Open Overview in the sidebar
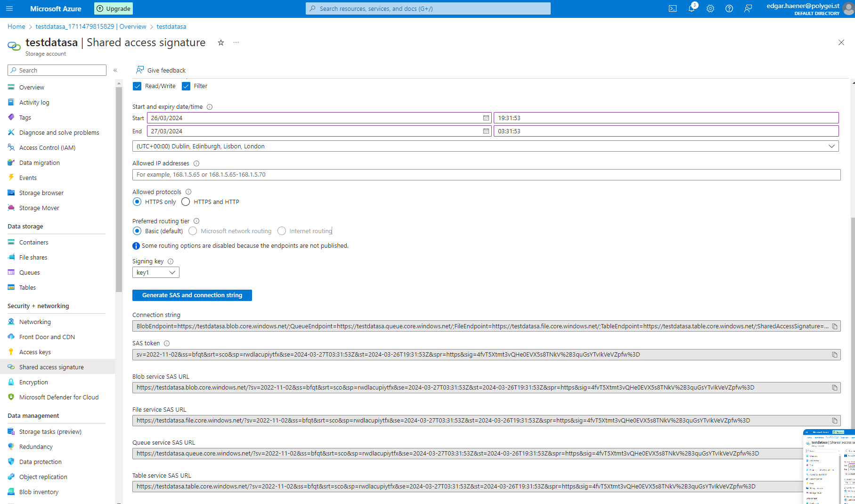 (x=32, y=87)
